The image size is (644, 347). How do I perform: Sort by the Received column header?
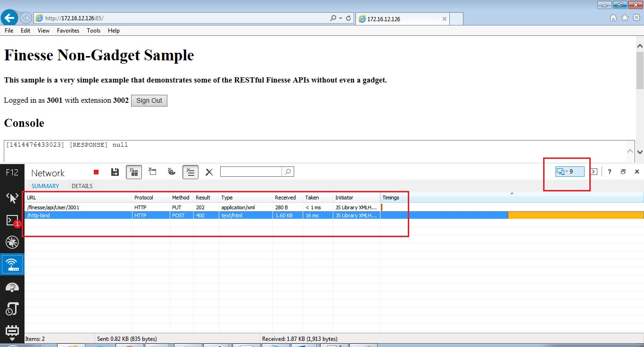coord(288,198)
